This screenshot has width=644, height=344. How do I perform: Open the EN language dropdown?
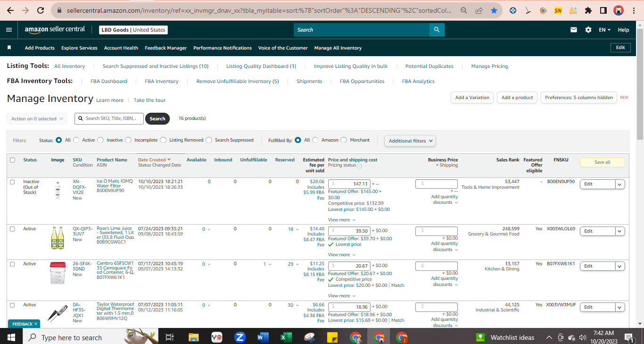pos(604,30)
